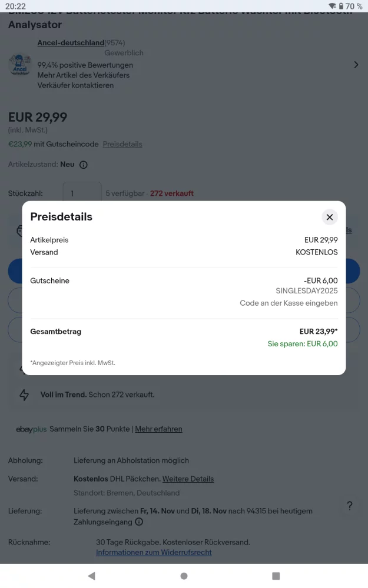Open the Preisdetails link under price
The height and width of the screenshot is (588, 368).
coord(122,144)
